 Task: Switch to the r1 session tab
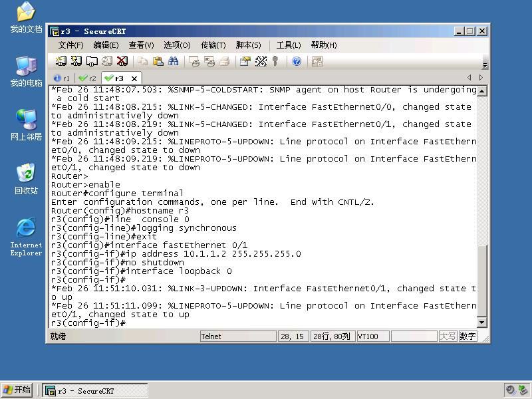pyautogui.click(x=62, y=78)
